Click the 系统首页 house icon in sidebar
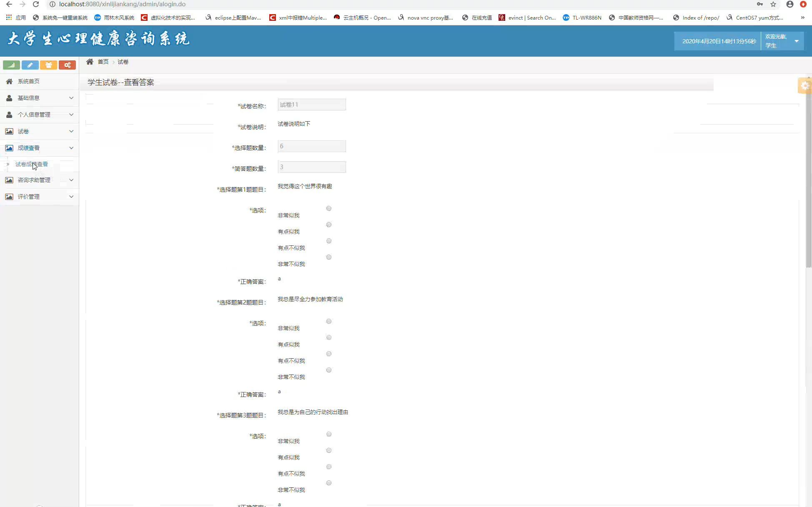 point(9,81)
